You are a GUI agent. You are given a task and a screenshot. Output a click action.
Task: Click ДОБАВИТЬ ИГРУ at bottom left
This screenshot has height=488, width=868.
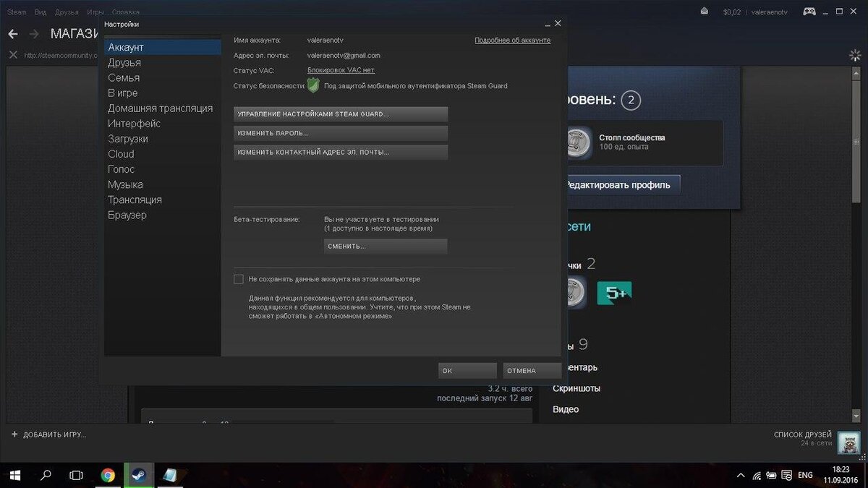click(x=55, y=435)
